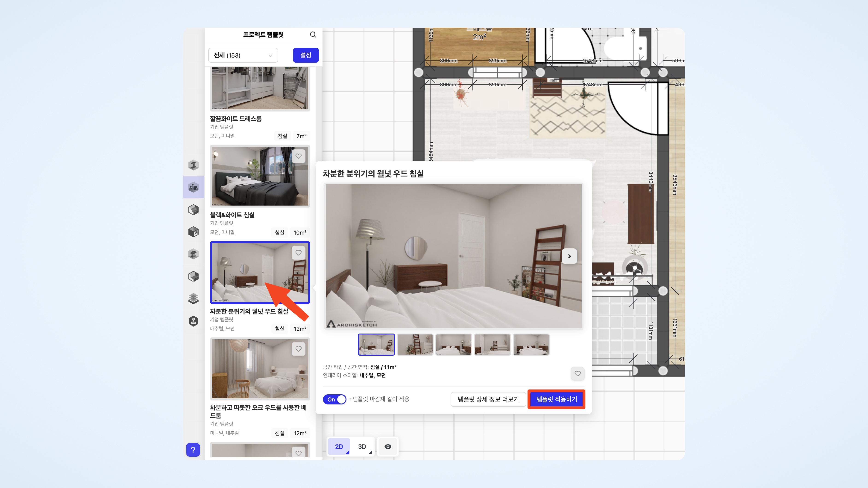This screenshot has height=488, width=868.
Task: Toggle visibility with the eye button
Action: tap(387, 447)
